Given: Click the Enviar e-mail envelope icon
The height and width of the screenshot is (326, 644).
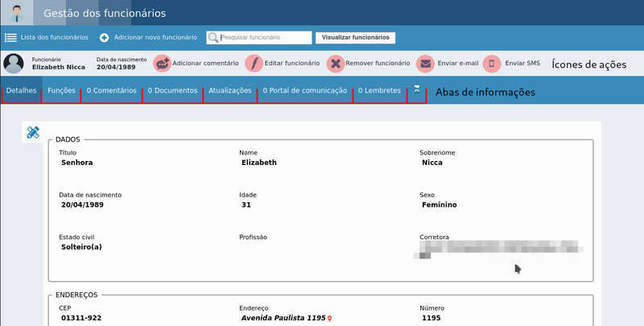Looking at the screenshot, I should coord(426,64).
